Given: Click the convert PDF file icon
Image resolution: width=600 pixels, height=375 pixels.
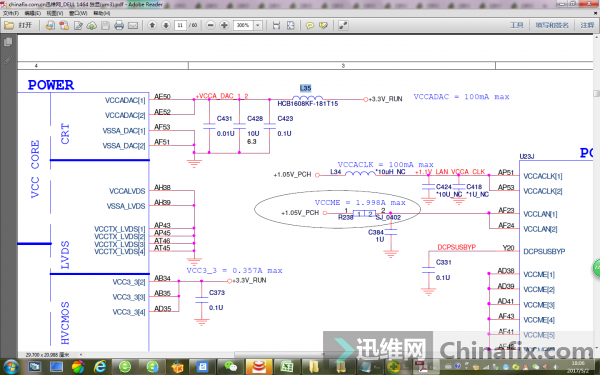Looking at the screenshot, I should pyautogui.click(x=64, y=25).
